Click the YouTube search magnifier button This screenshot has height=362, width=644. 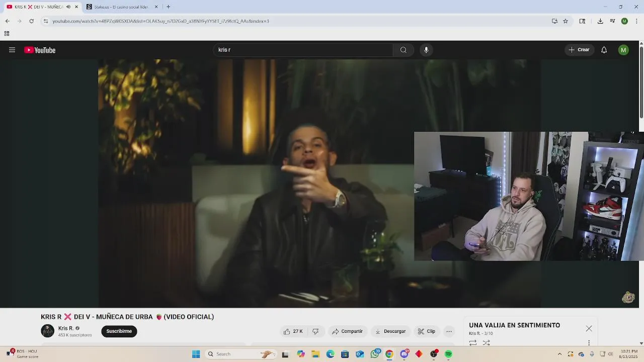[404, 50]
